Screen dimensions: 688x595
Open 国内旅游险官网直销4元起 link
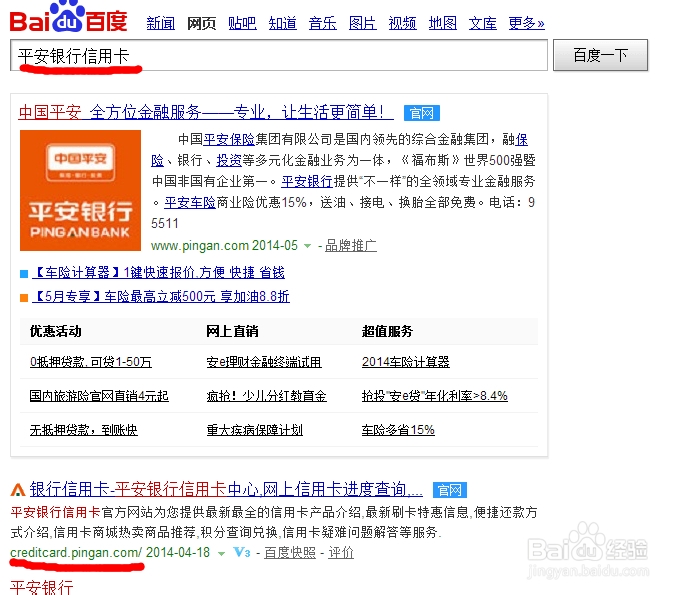tap(99, 396)
